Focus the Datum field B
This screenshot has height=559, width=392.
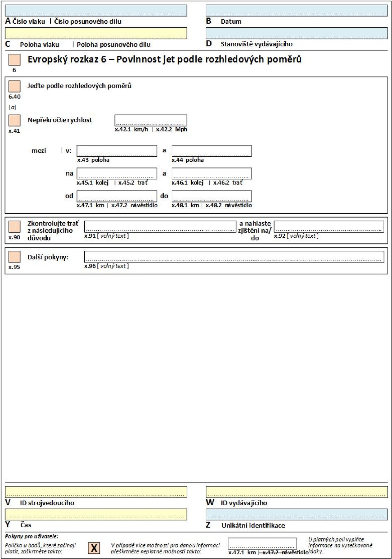coord(296,11)
